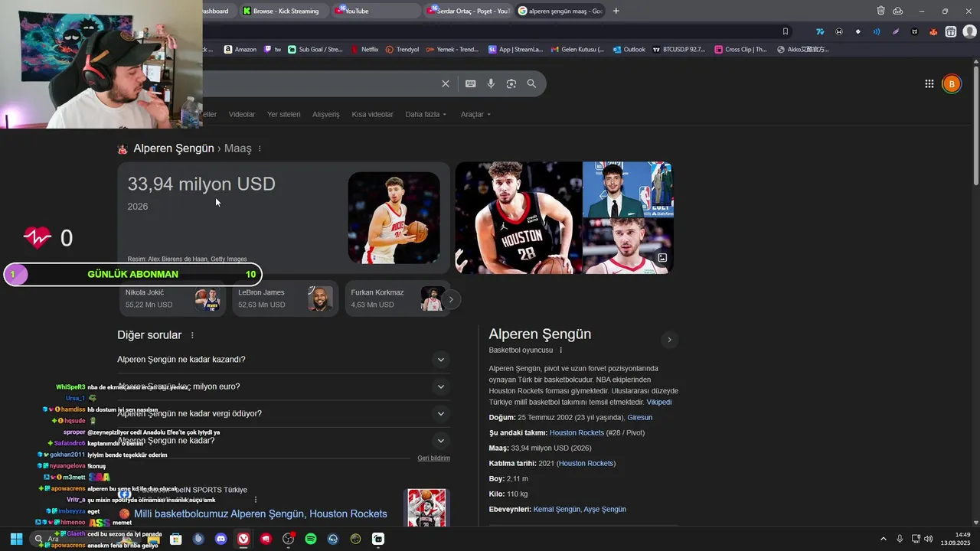Open the Netflix bookmark
Image resolution: width=980 pixels, height=551 pixels.
pyautogui.click(x=365, y=49)
